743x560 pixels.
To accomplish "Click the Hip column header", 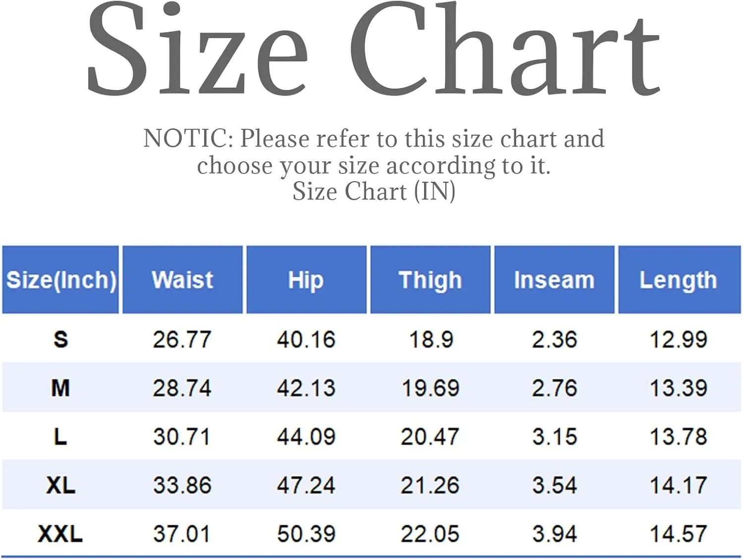I will [x=307, y=280].
